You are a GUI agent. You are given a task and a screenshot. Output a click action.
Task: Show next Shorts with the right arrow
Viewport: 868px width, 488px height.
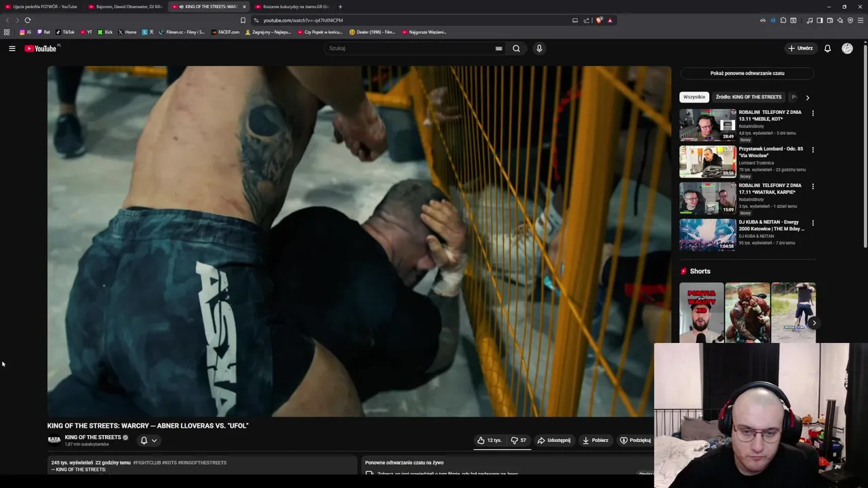click(814, 323)
